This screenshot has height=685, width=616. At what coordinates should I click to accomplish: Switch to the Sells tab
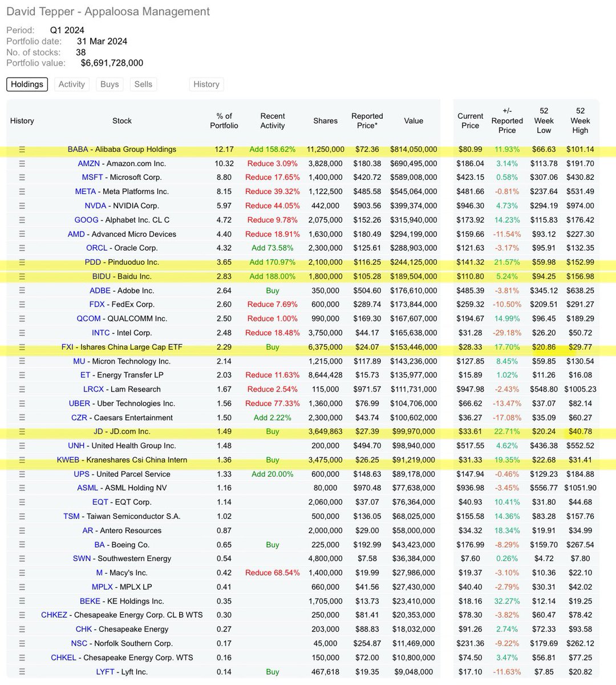click(x=143, y=84)
